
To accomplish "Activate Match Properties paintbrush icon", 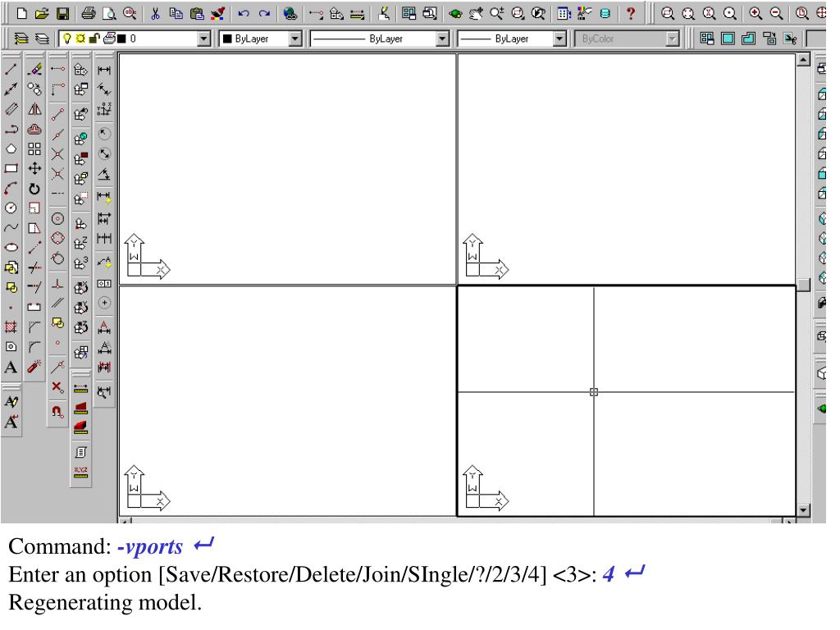I will pyautogui.click(x=217, y=13).
